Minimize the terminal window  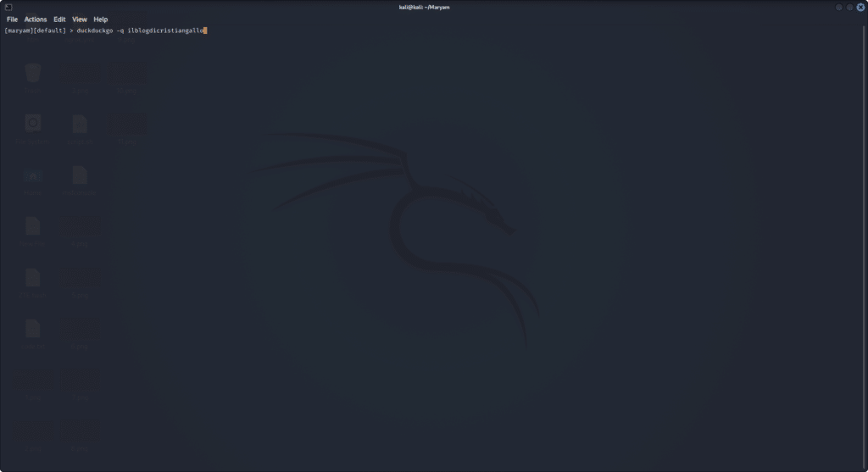(839, 7)
